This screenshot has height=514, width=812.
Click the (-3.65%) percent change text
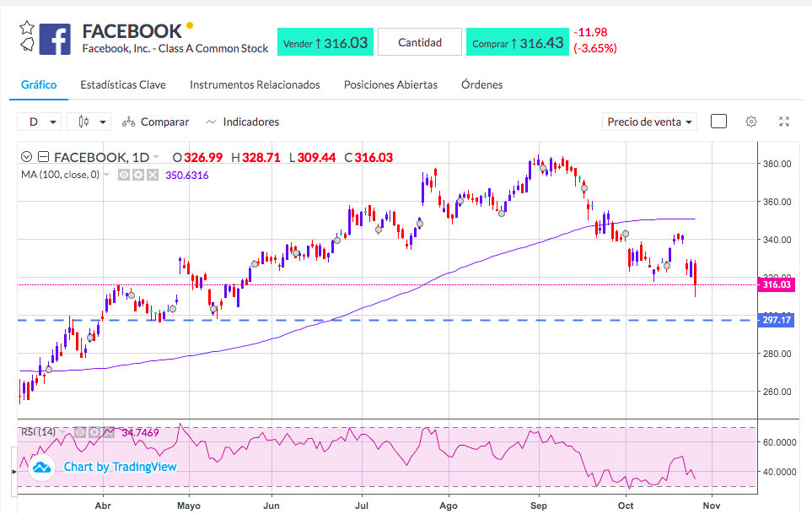595,48
